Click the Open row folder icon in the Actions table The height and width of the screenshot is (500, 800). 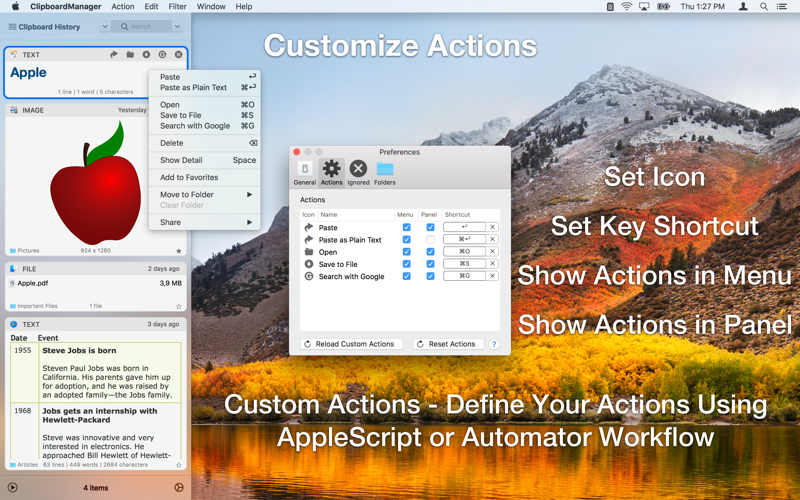coord(309,252)
